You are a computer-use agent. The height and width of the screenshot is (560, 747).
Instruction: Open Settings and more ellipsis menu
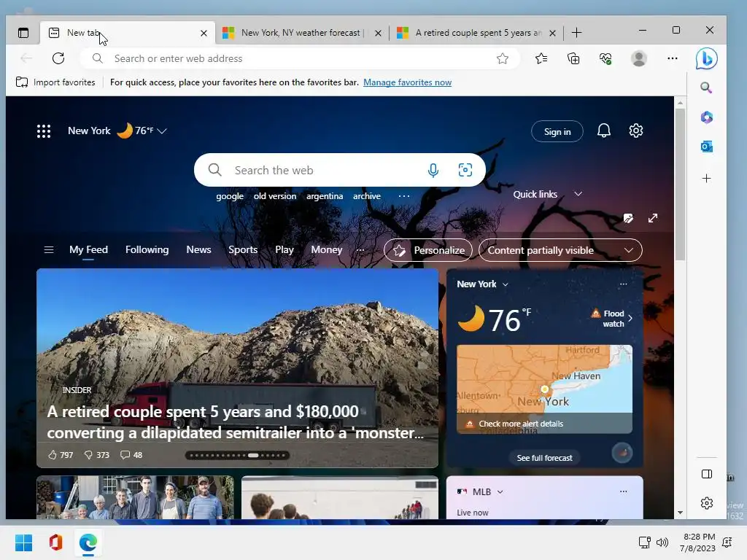(672, 58)
